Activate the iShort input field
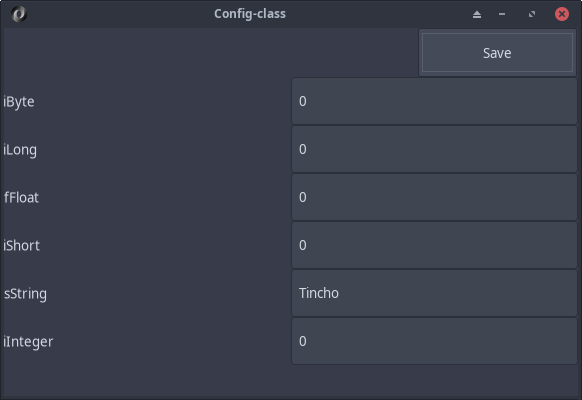The image size is (582, 400). click(x=434, y=245)
